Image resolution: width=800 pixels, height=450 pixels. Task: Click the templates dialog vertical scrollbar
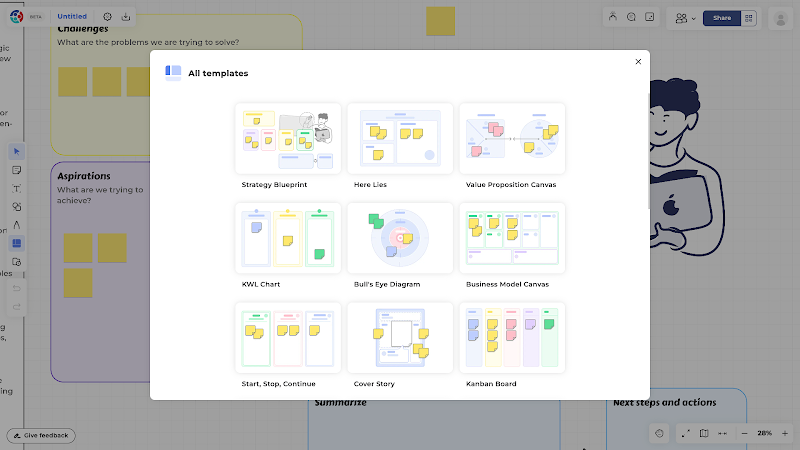point(648,151)
